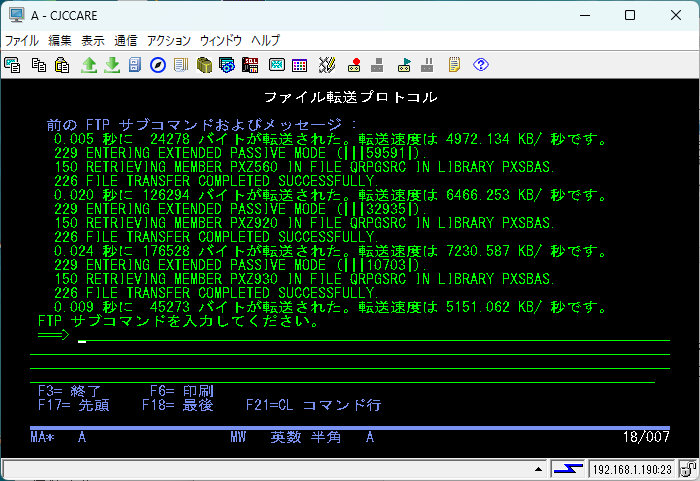
Task: Click the grey pause macro icon
Action: click(x=427, y=65)
